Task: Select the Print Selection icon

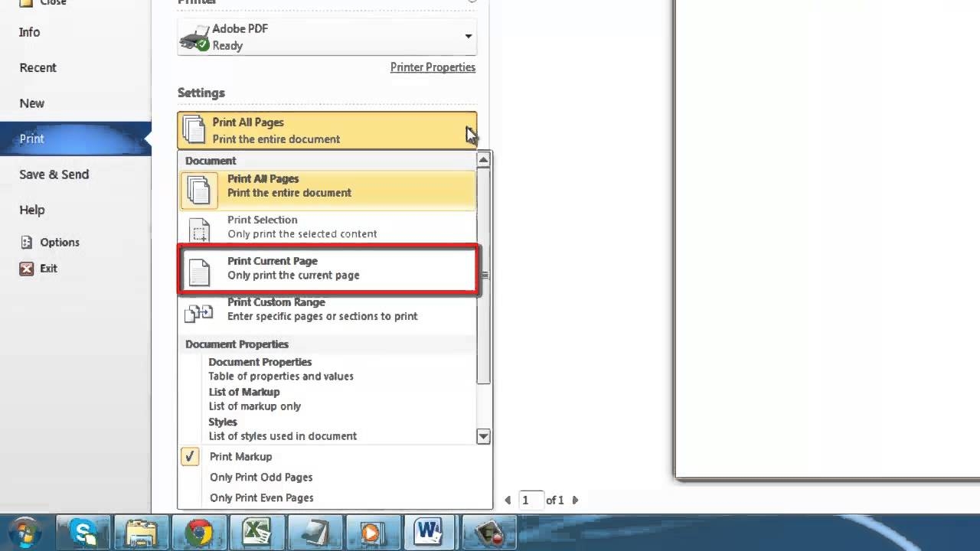Action: [199, 227]
